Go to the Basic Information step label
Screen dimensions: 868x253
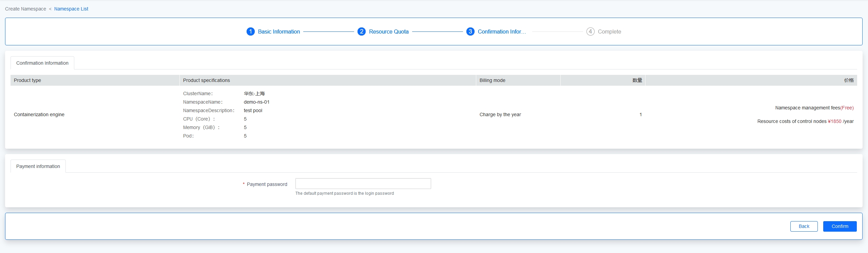[x=279, y=31]
